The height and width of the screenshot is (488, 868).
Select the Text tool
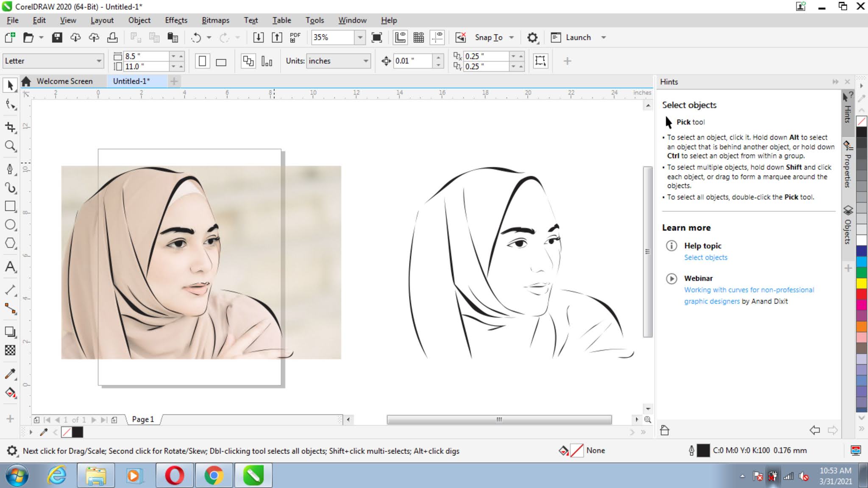[x=10, y=268]
